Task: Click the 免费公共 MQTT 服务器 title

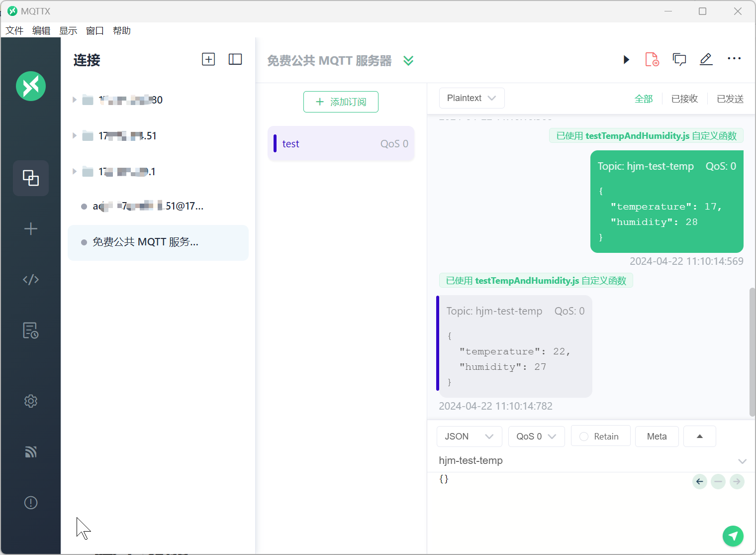Action: tap(329, 61)
